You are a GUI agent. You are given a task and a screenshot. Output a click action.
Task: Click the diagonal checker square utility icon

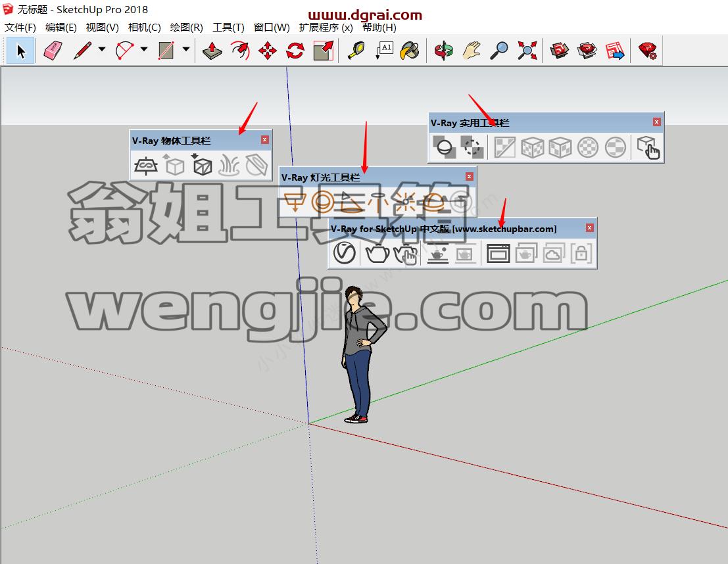504,147
